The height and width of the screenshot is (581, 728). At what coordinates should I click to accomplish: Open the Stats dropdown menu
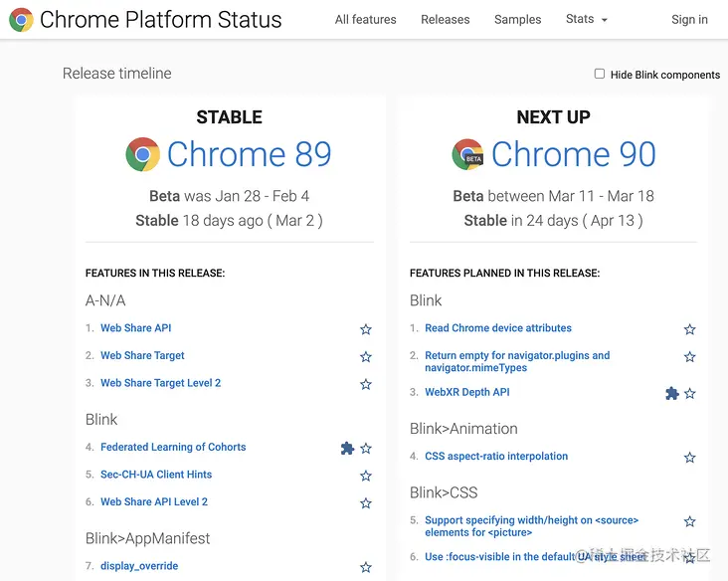click(586, 19)
